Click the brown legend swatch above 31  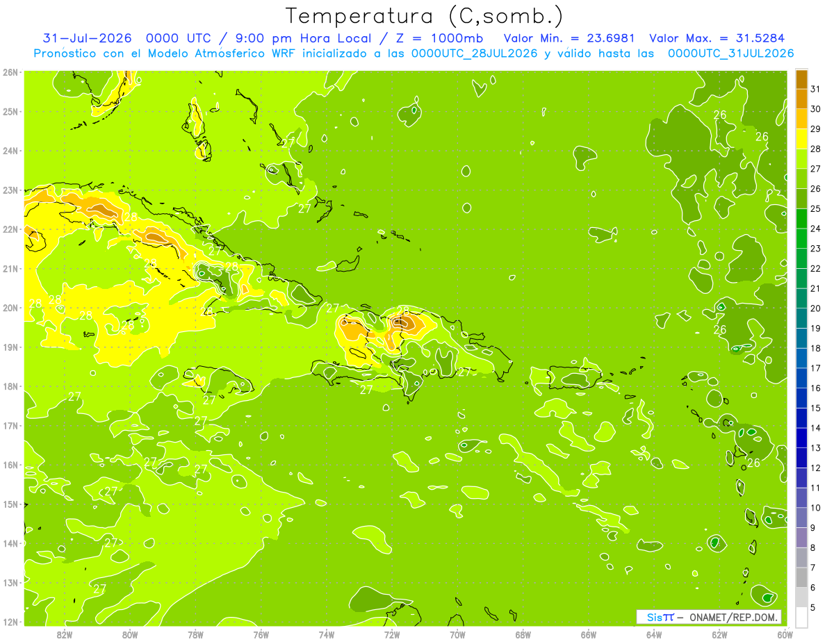point(801,79)
